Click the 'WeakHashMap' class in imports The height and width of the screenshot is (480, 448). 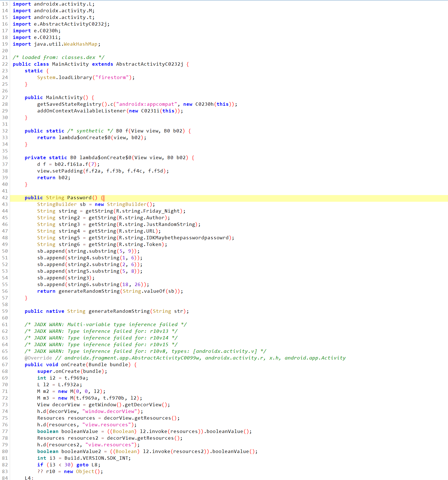pyautogui.click(x=81, y=44)
